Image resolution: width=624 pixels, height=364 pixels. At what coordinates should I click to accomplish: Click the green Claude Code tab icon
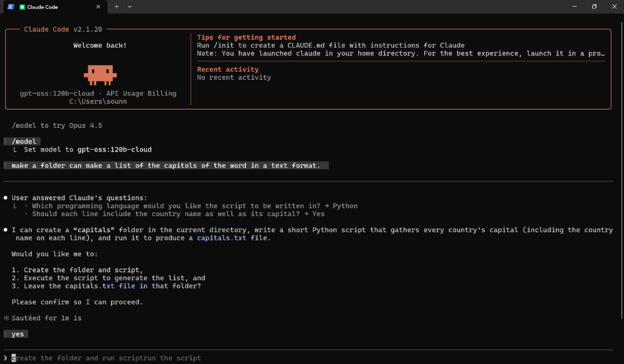[23, 7]
